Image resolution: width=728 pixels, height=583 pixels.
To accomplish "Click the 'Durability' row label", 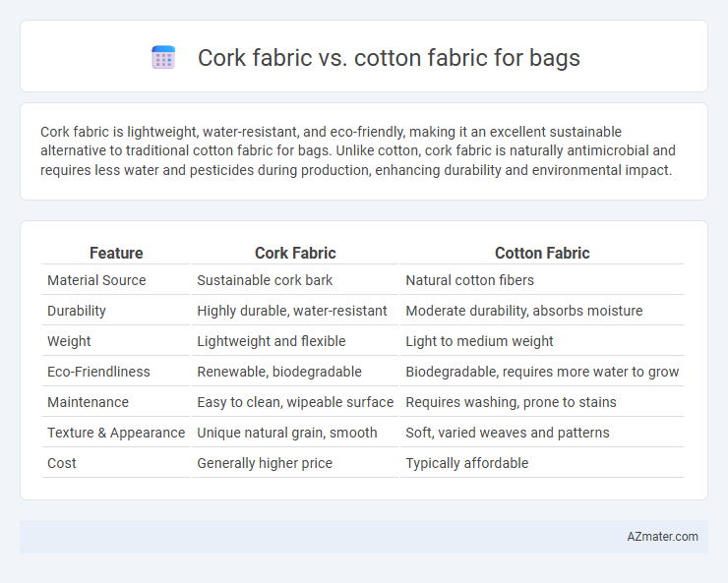I will [77, 311].
